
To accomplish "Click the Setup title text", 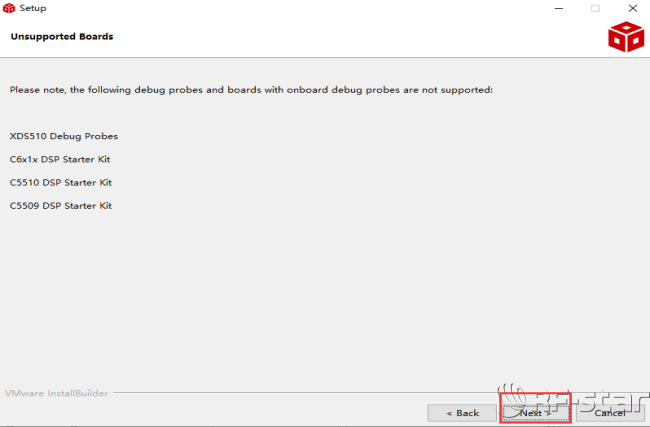I will [33, 8].
